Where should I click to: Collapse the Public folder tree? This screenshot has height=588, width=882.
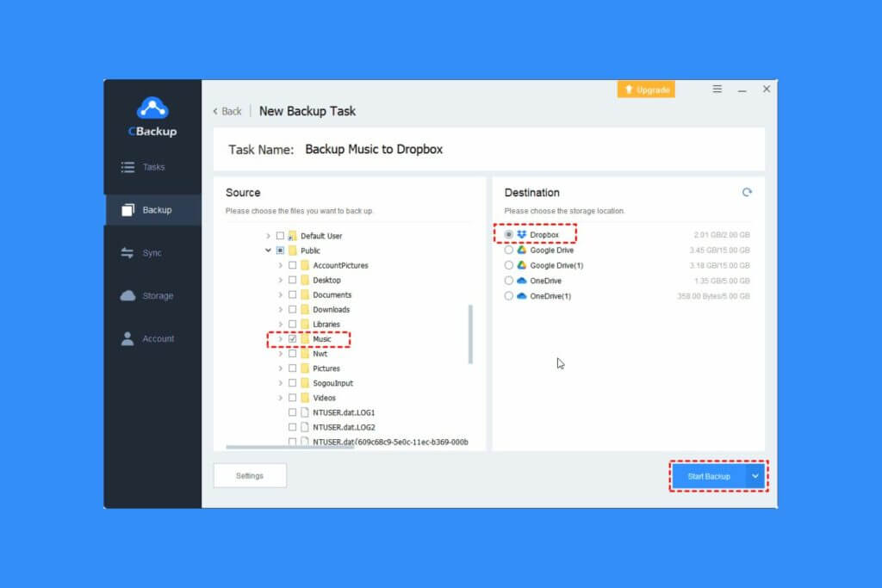pos(269,251)
